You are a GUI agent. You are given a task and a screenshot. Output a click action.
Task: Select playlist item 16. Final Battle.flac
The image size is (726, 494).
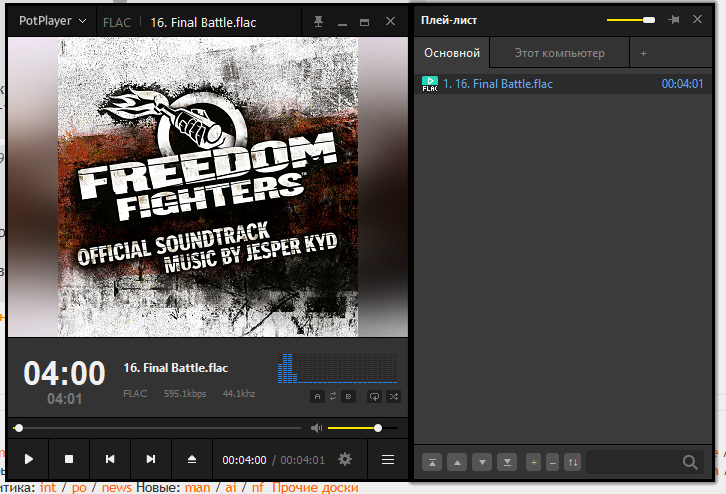pos(563,84)
